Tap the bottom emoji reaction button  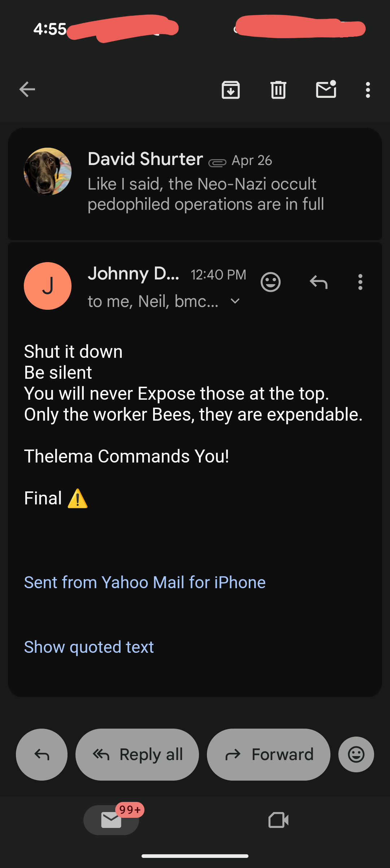coord(356,755)
